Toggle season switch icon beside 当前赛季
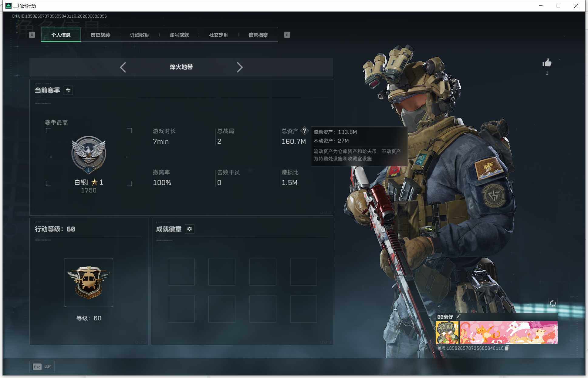This screenshot has width=588, height=378. tap(68, 90)
